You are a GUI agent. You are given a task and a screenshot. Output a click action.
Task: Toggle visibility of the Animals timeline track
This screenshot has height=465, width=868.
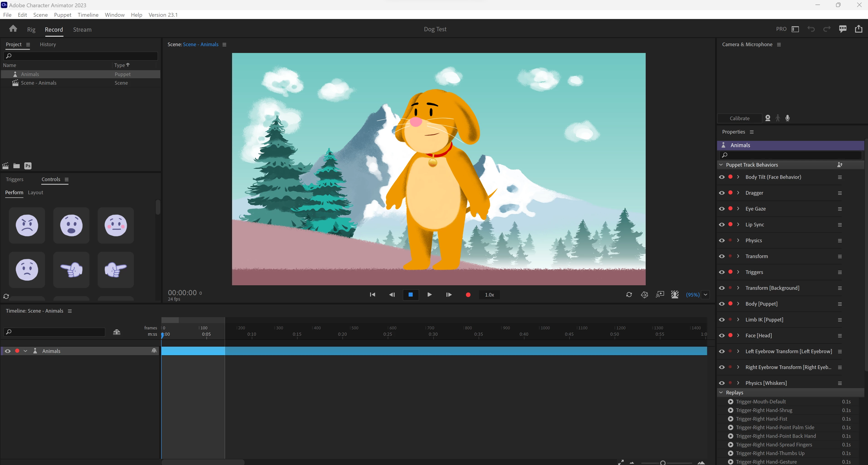coord(7,351)
